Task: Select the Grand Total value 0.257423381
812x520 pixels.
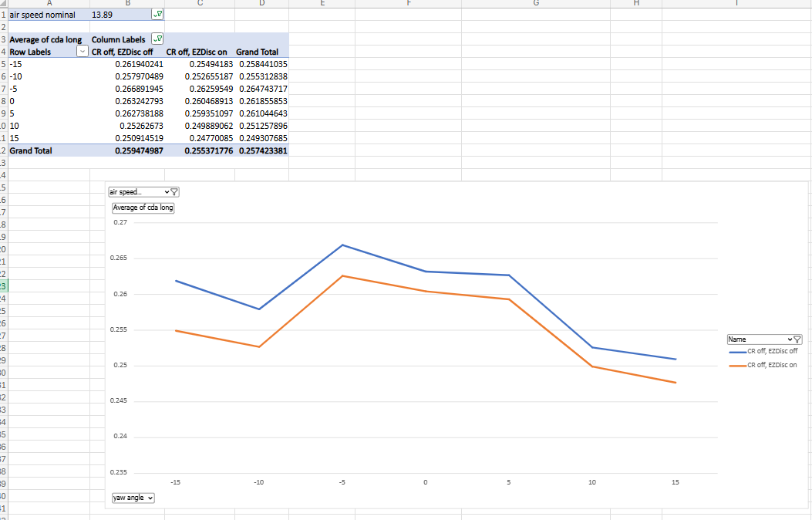Action: pyautogui.click(x=262, y=150)
